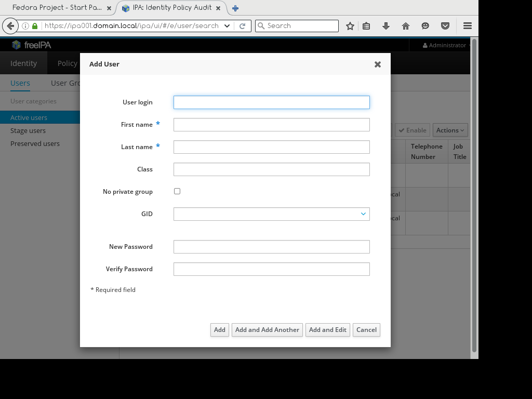This screenshot has width=532, height=399.
Task: Click the freeIPA logo
Action: coord(31,45)
